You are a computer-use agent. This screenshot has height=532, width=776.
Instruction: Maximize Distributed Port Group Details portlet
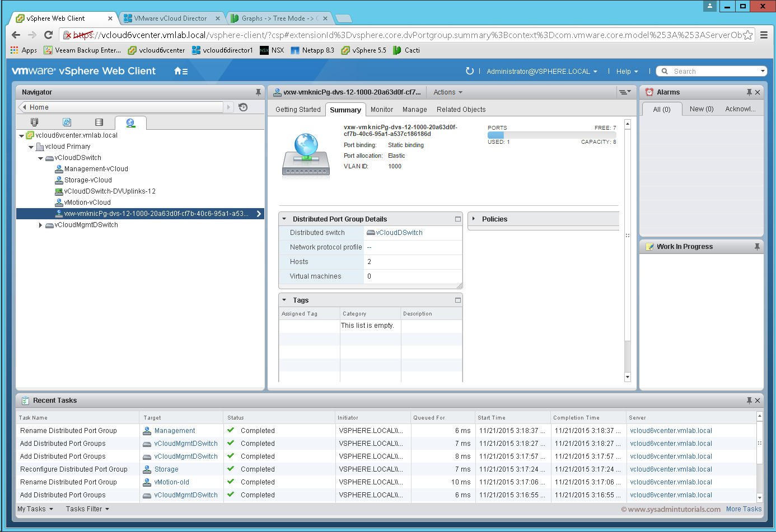coord(458,219)
